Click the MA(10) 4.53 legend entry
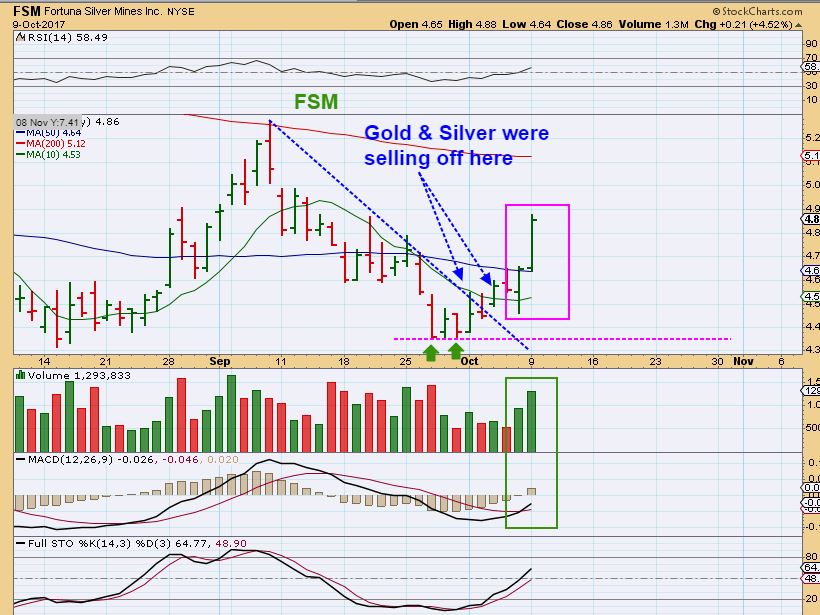 49,154
